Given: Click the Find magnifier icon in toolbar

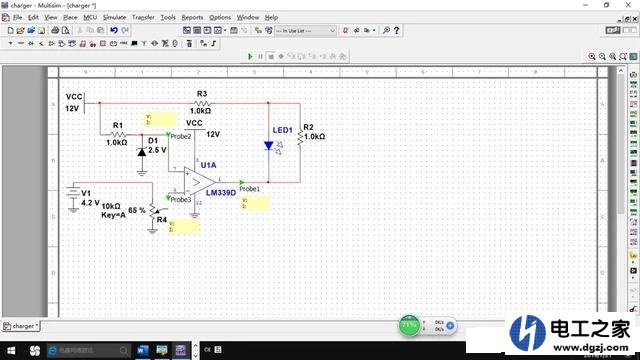Looking at the screenshot, I should pyautogui.click(x=386, y=31).
